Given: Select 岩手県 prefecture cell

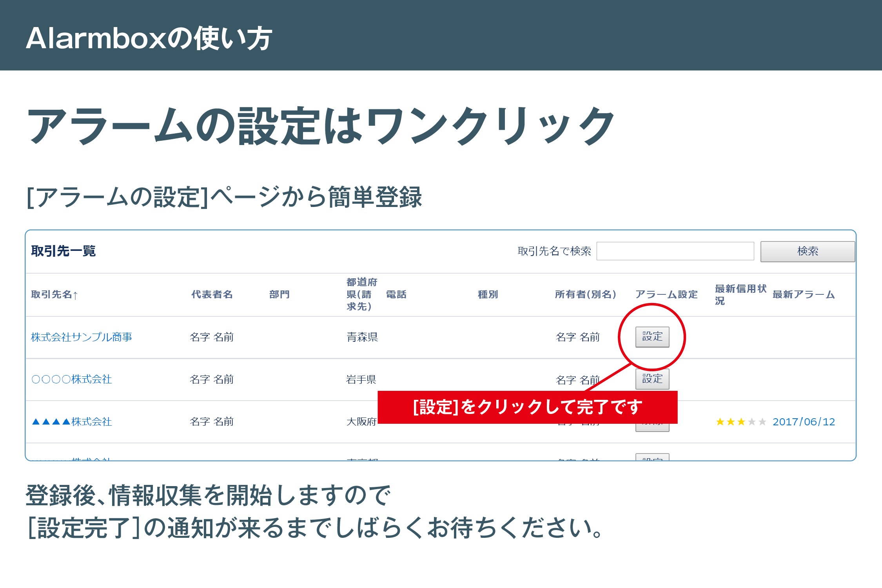Looking at the screenshot, I should pos(361,379).
